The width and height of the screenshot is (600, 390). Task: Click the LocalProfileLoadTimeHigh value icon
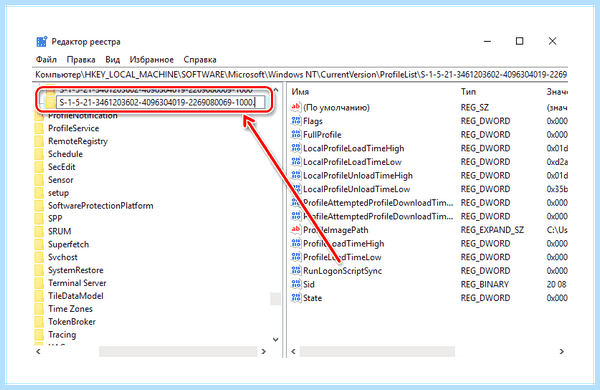click(296, 148)
